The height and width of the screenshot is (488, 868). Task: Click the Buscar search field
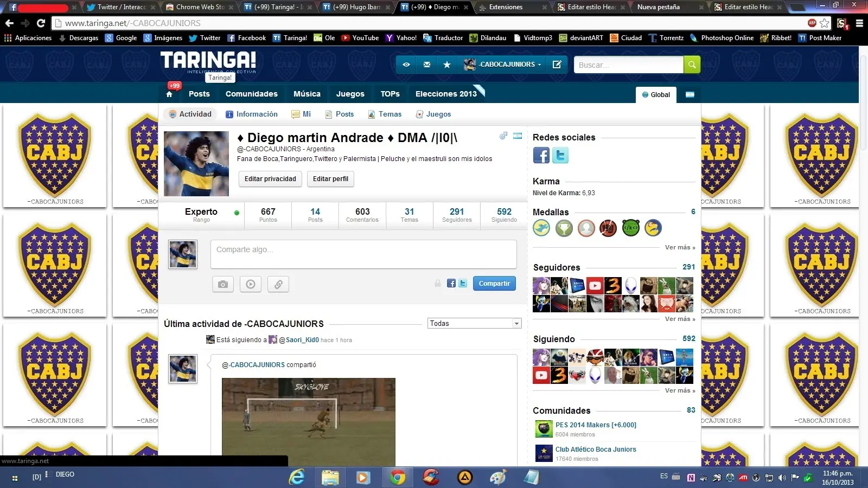629,65
